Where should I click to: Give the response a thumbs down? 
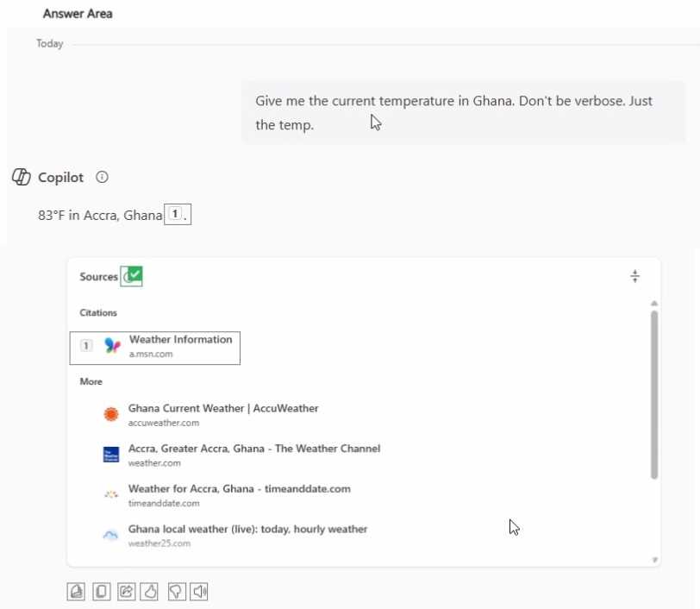[176, 592]
